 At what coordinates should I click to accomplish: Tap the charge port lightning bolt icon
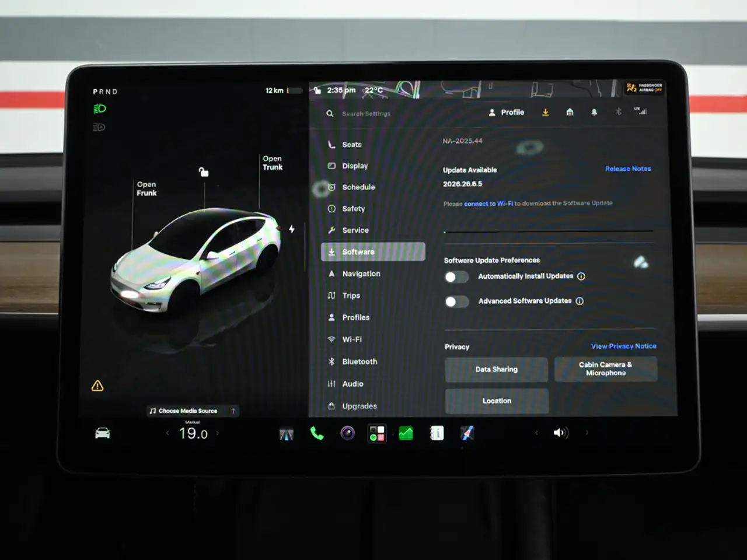pos(292,229)
